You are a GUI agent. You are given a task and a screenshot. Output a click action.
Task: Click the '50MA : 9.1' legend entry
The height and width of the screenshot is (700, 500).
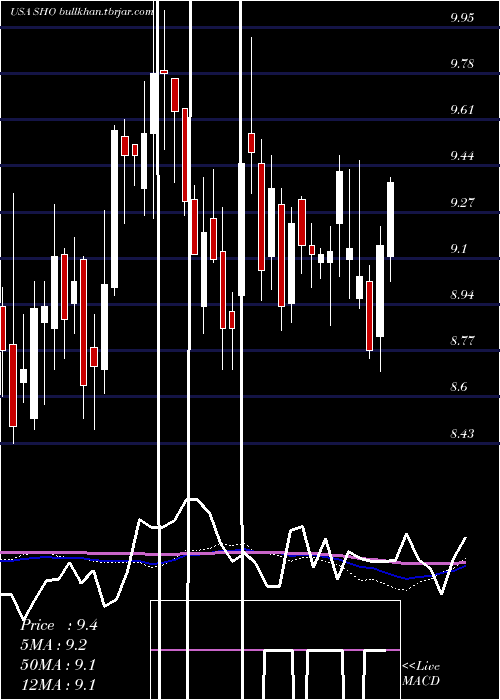(x=58, y=665)
